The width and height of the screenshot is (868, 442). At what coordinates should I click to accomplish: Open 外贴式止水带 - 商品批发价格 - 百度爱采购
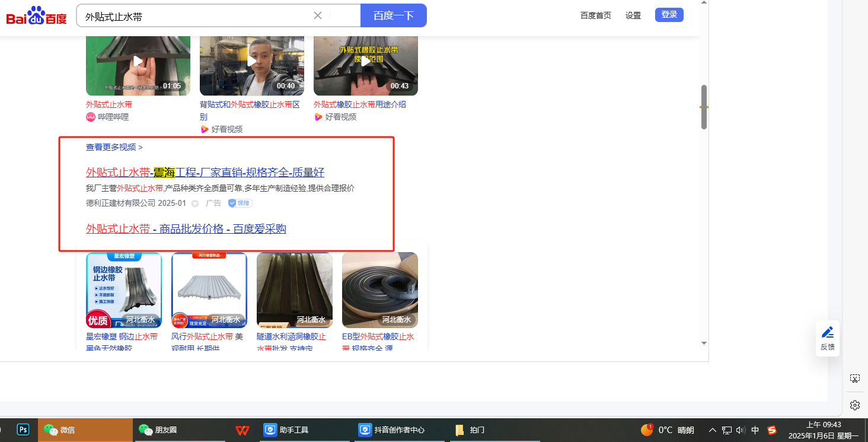pos(186,229)
